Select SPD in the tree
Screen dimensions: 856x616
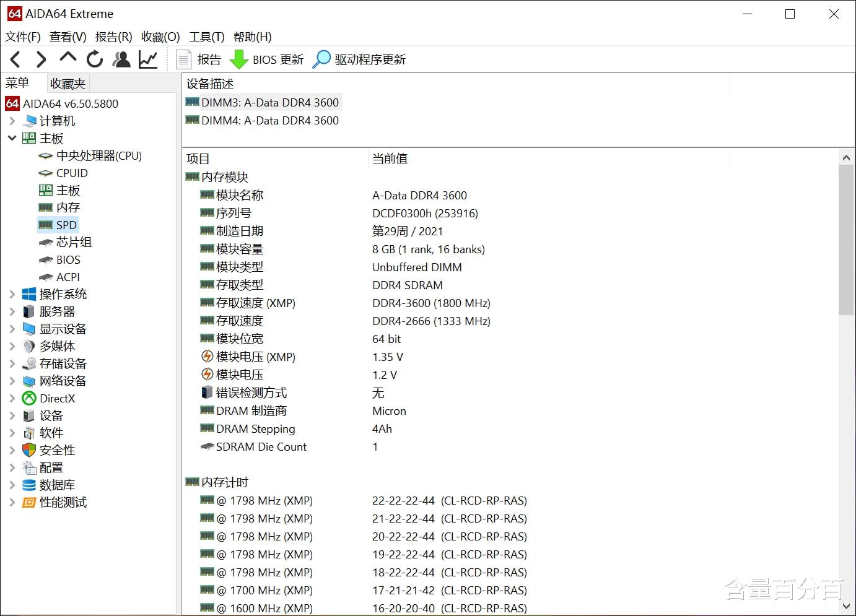click(x=66, y=225)
